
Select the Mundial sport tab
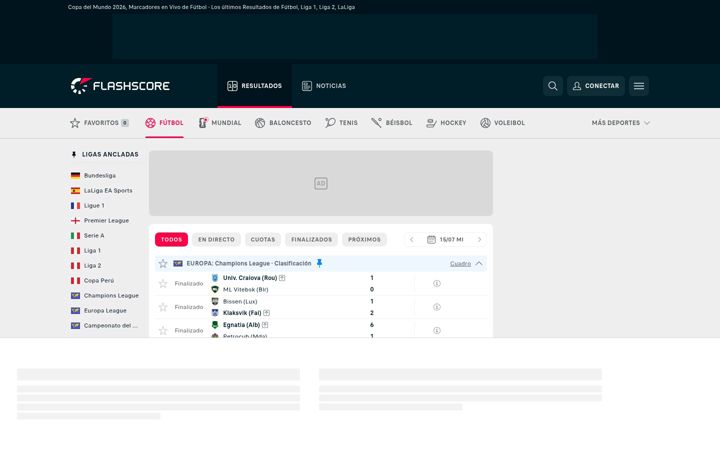pyautogui.click(x=219, y=123)
